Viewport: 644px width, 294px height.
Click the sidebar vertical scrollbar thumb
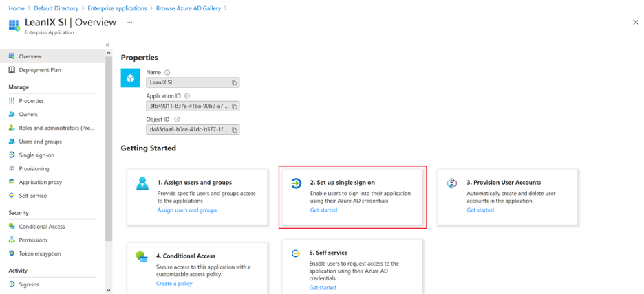(x=109, y=148)
